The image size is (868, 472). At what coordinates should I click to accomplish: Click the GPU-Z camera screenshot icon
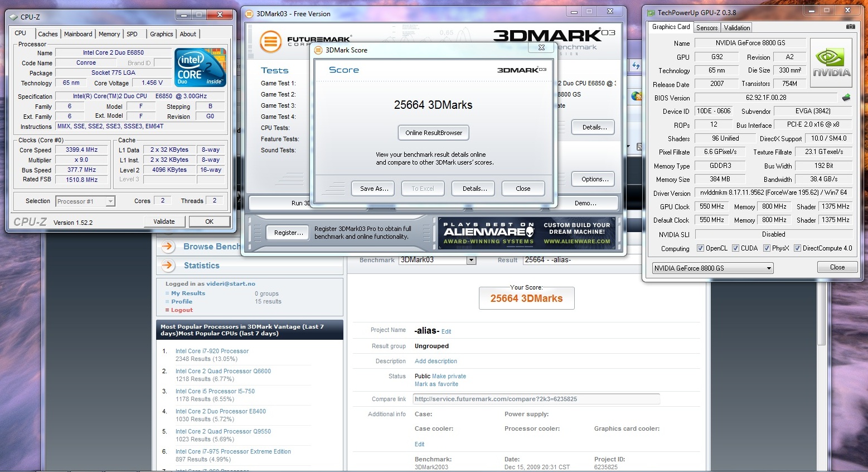click(850, 27)
